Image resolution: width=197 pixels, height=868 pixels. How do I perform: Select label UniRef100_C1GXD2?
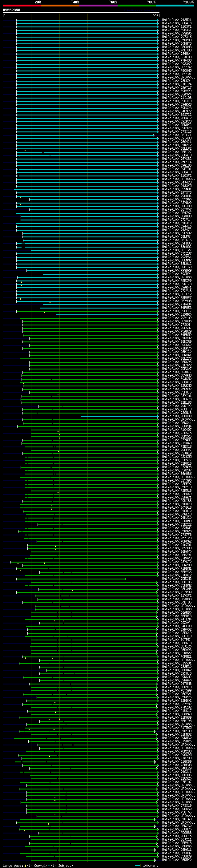[x=176, y=338]
